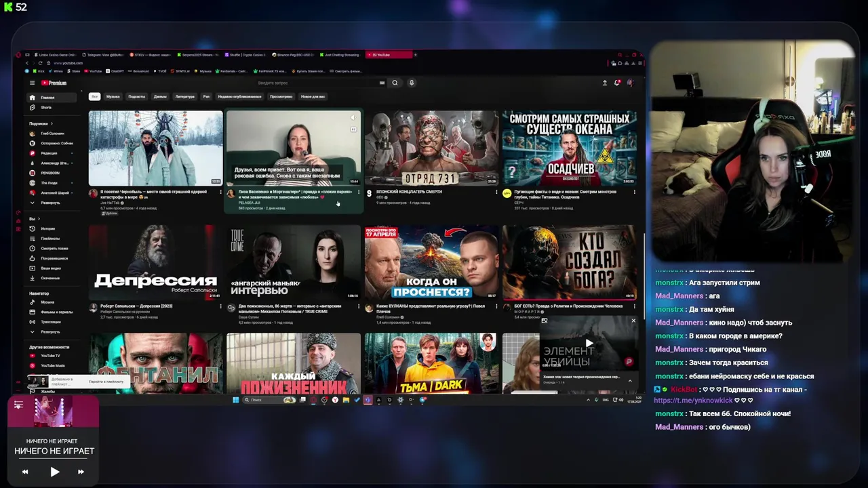Open the Плейлисты sidebar item
This screenshot has height=488, width=868.
(x=50, y=239)
